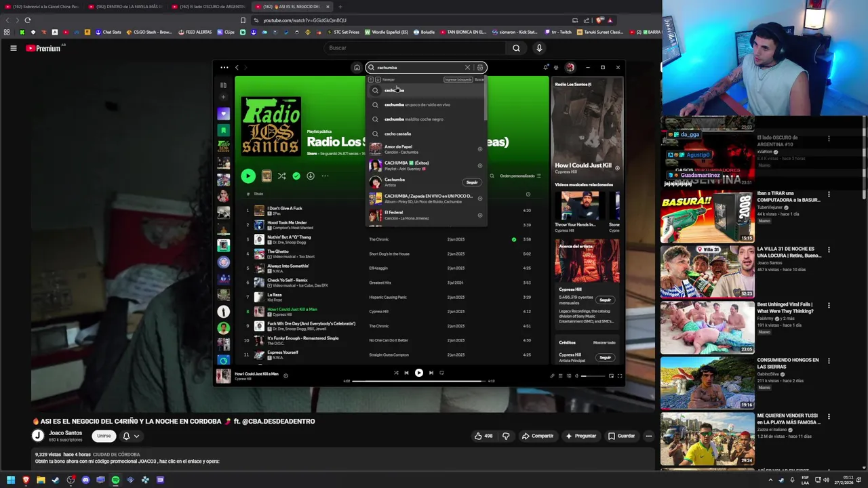Open Orden personalizado sort dropdown

pos(520,176)
